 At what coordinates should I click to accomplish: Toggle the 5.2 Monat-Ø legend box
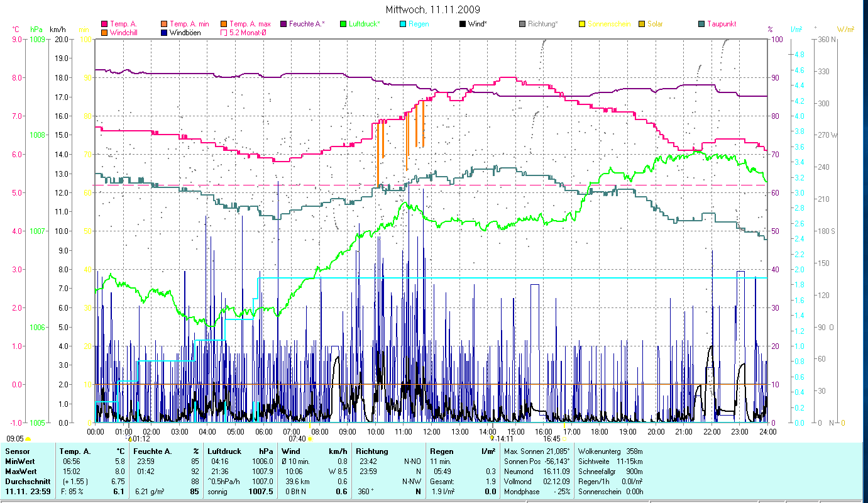tap(224, 32)
